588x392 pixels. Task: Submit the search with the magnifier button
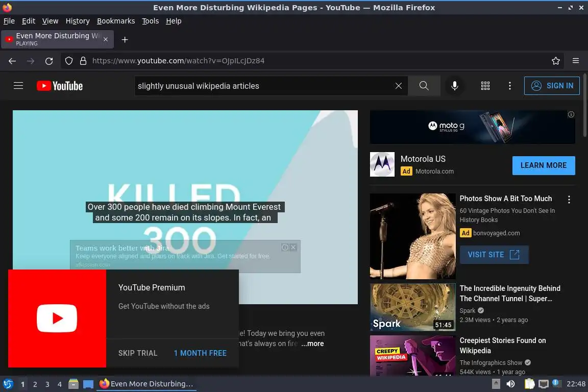click(424, 86)
